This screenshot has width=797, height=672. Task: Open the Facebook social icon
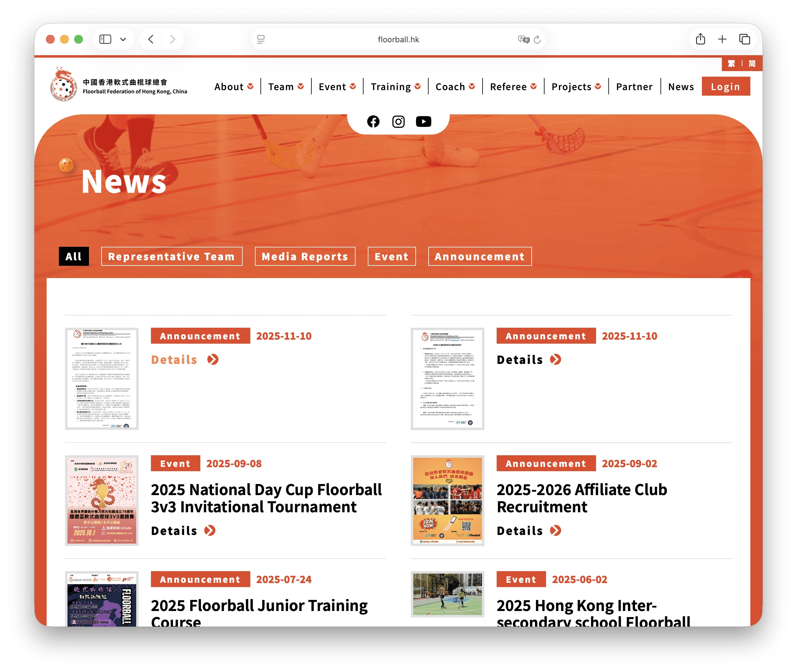(373, 121)
